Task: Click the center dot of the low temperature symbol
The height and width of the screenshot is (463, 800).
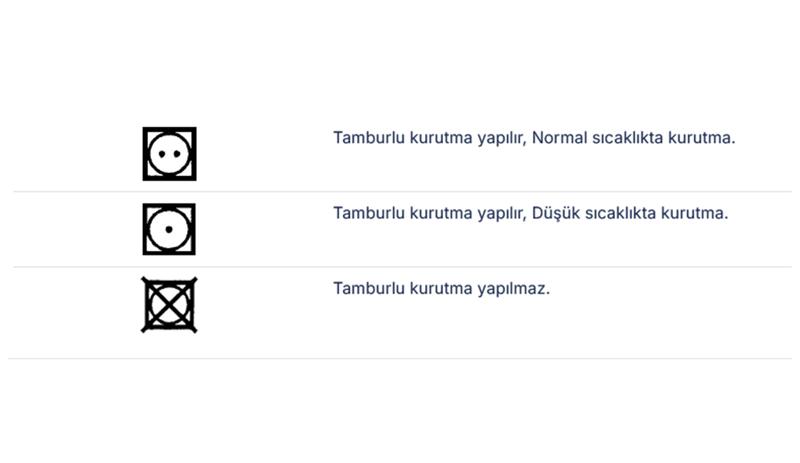Action: (169, 229)
